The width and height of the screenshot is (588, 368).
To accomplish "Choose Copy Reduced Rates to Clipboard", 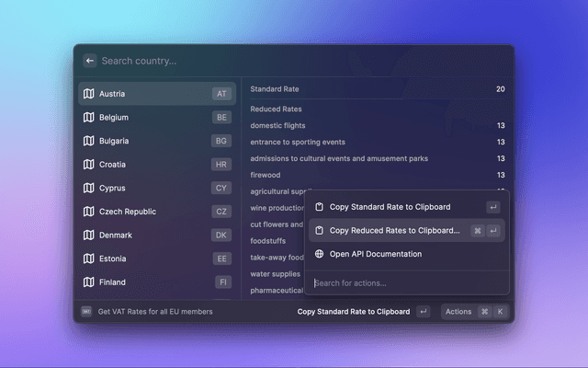I will 394,231.
